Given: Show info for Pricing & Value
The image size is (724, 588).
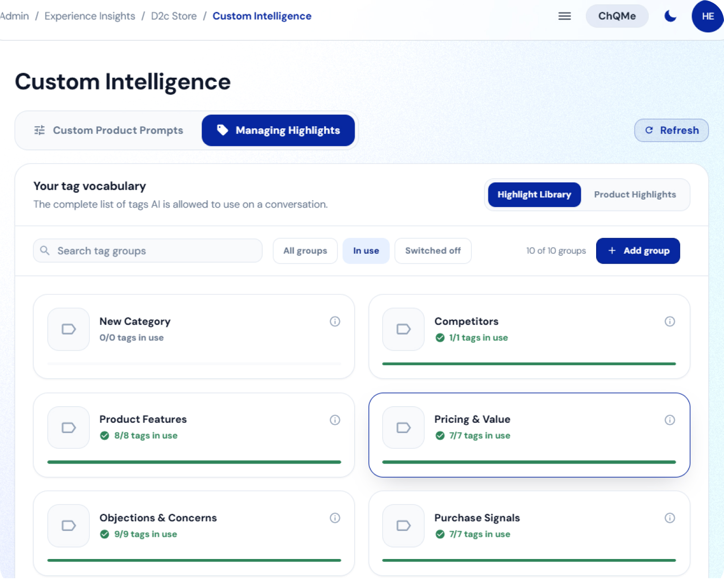Looking at the screenshot, I should 670,420.
